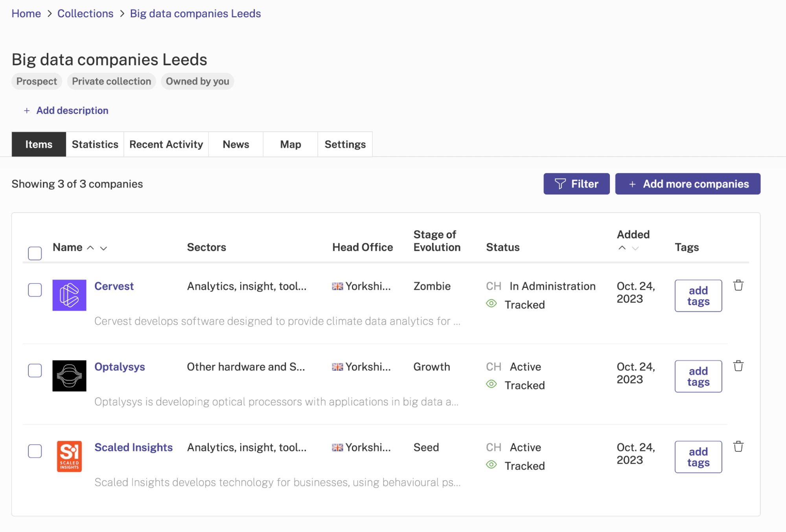Click the plus icon beside Add description

27,110
